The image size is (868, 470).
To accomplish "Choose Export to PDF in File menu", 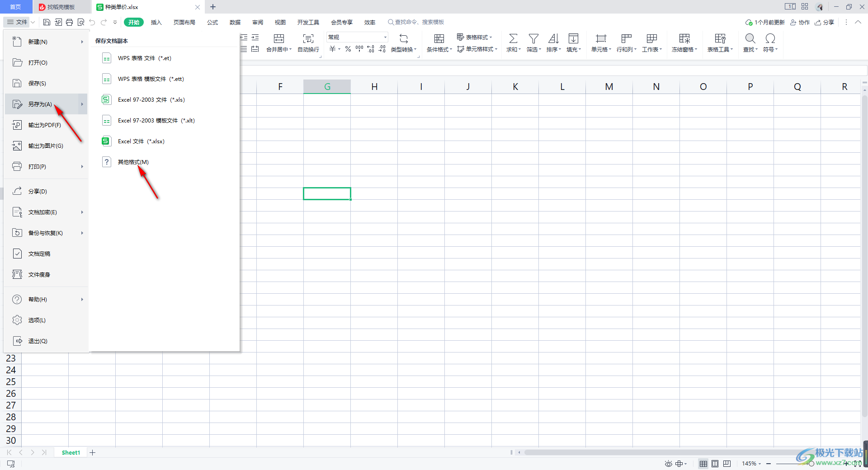I will 46,125.
